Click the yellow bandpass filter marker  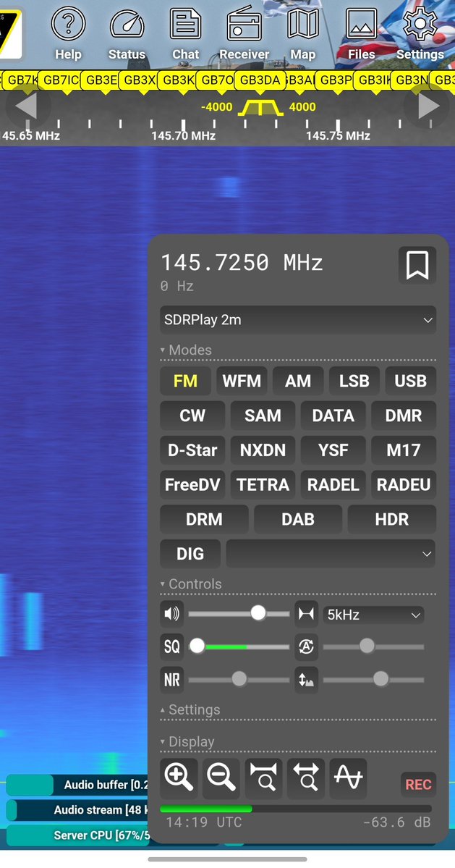[260, 107]
